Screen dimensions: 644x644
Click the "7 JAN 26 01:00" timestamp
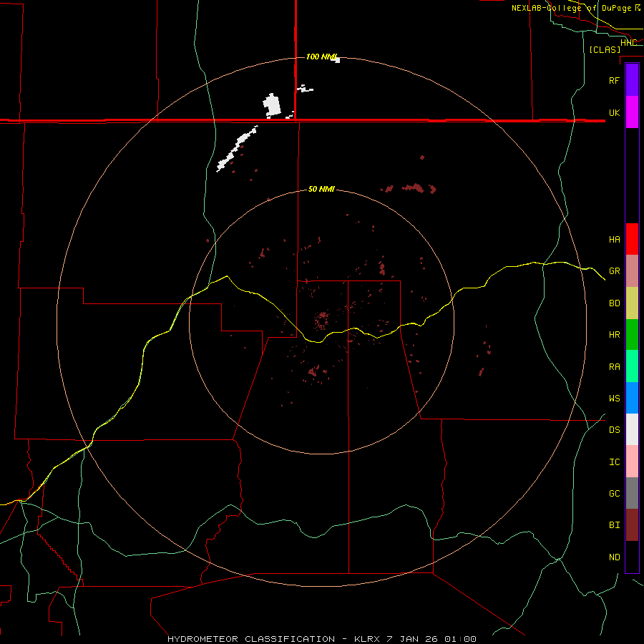(431, 639)
